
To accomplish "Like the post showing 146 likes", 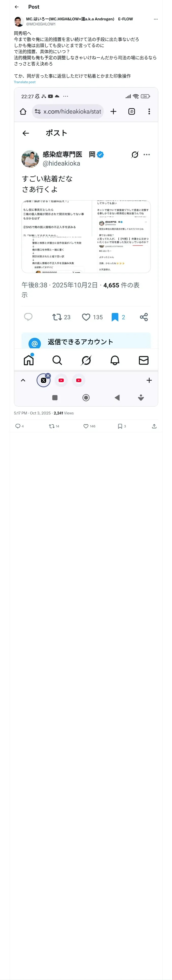I will click(x=86, y=426).
